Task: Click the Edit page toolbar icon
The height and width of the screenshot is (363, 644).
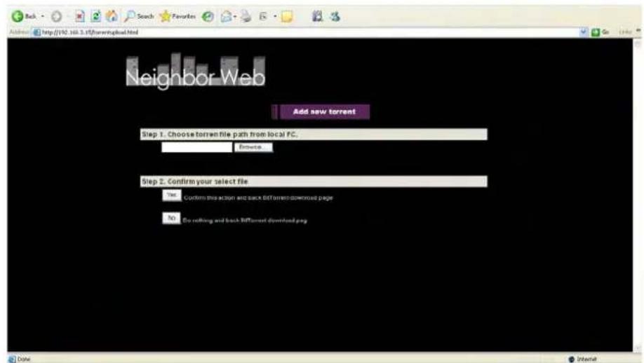Action: [x=263, y=16]
